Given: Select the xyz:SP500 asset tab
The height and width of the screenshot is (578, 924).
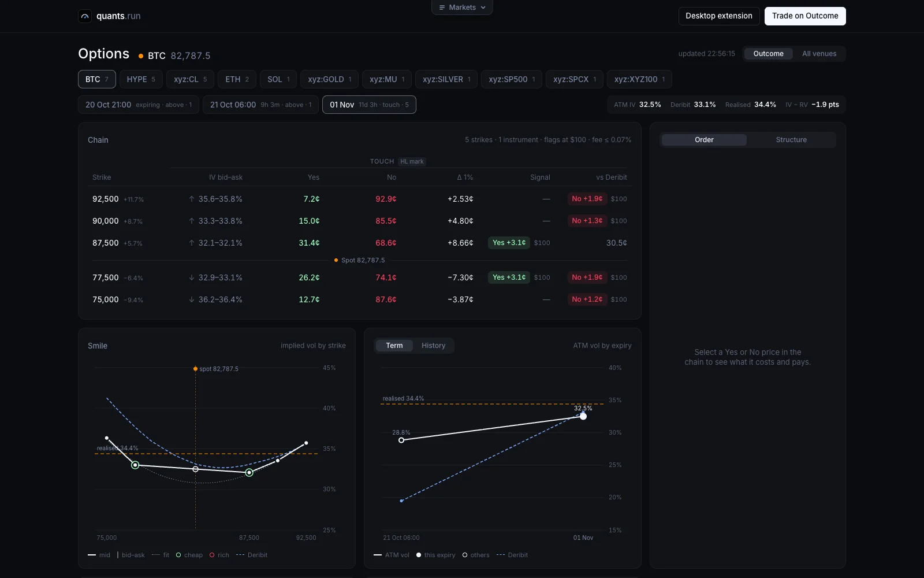Looking at the screenshot, I should click(512, 79).
